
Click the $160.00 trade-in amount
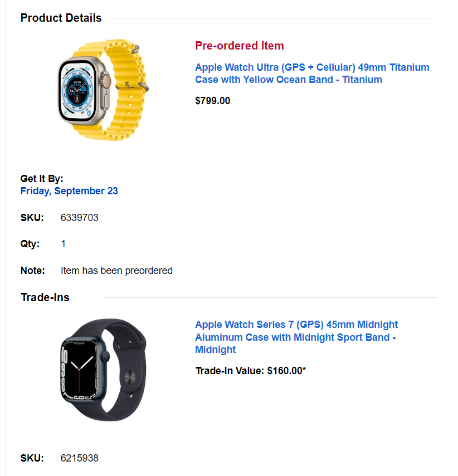(x=286, y=371)
